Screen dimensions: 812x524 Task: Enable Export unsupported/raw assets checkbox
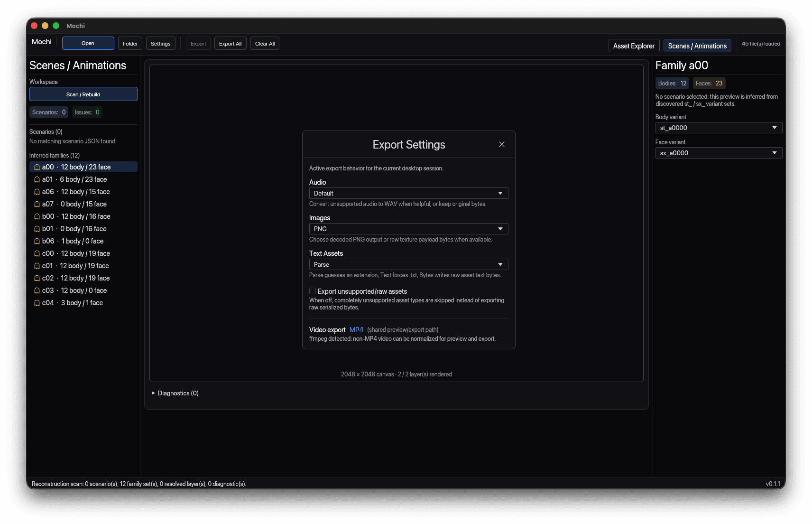tap(313, 291)
